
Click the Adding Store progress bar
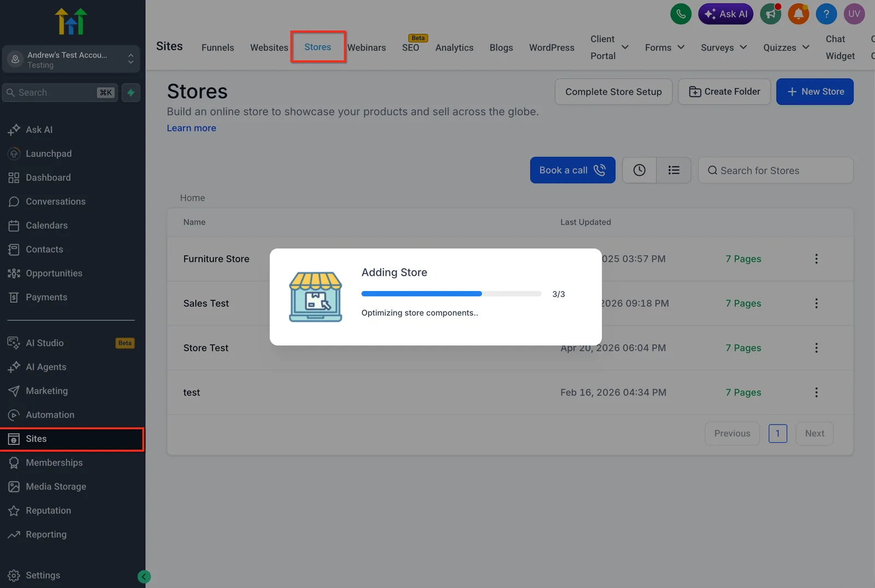click(451, 294)
